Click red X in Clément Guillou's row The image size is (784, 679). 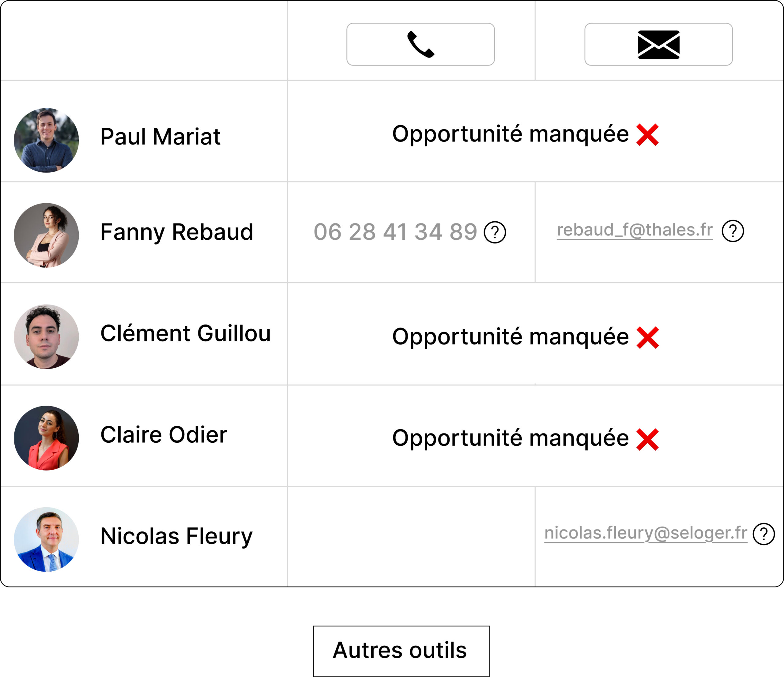pyautogui.click(x=647, y=337)
